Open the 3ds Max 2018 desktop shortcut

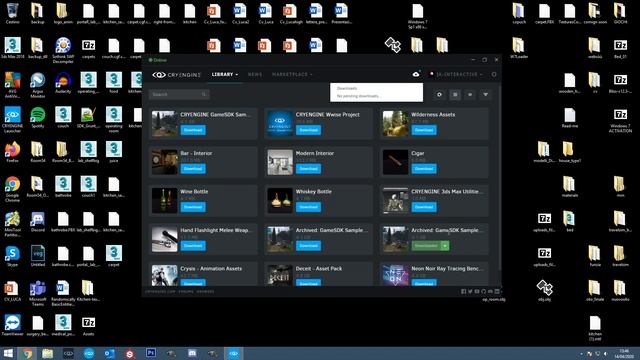[12, 48]
